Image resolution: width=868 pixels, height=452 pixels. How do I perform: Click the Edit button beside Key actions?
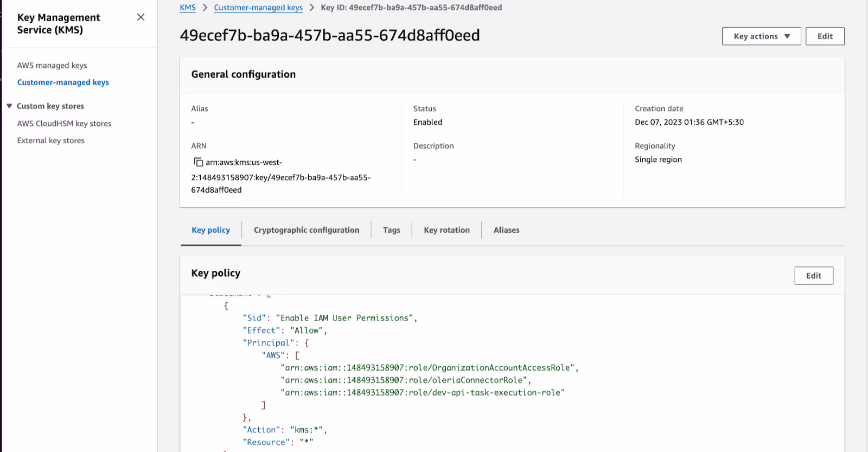825,36
